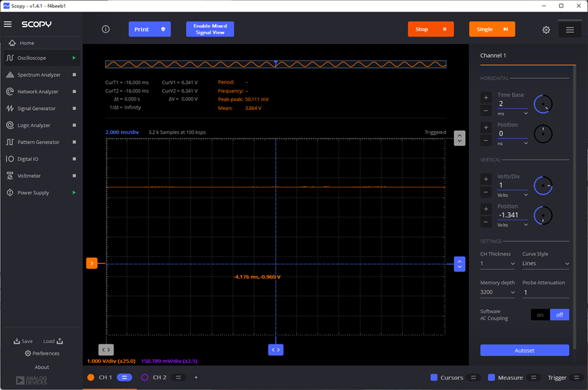Click the Time Base value field
The width and height of the screenshot is (588, 390).
513,104
